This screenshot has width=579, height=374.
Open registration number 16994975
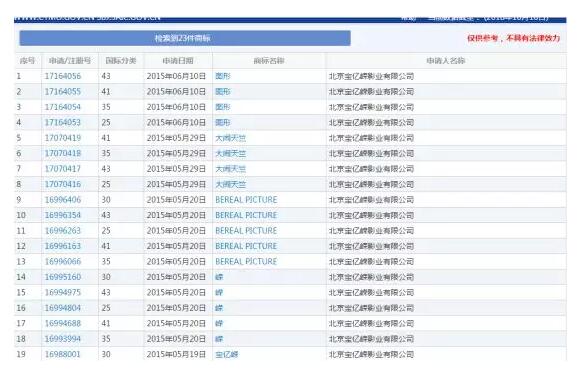pyautogui.click(x=62, y=292)
